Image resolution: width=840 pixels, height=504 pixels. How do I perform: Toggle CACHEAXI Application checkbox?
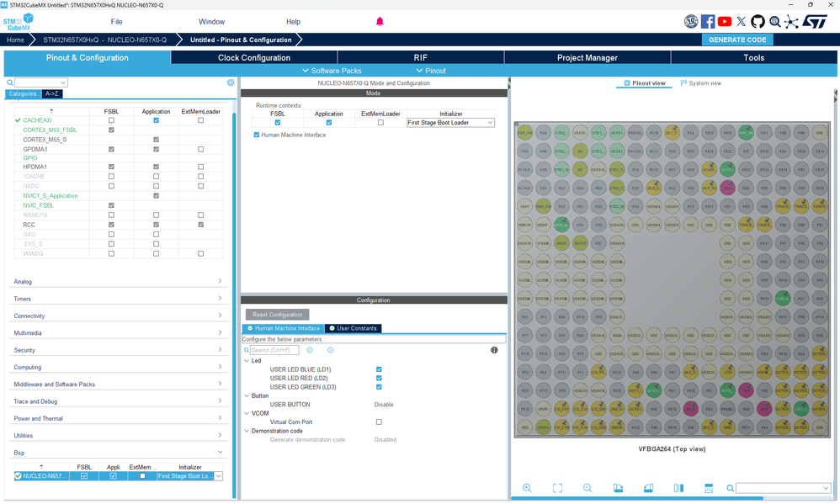156,120
